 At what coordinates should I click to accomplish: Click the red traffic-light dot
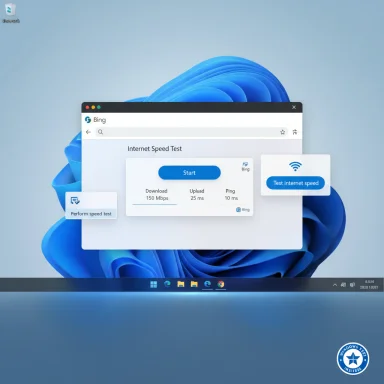point(87,107)
